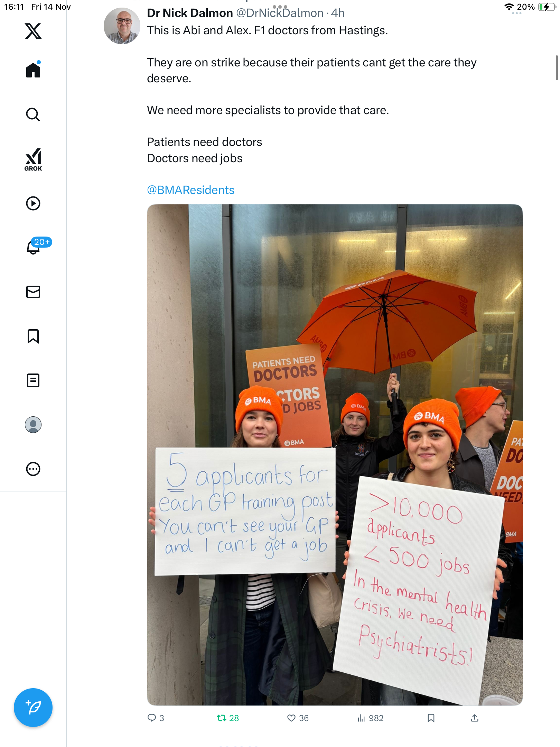
Task: Like the post with 36 likes
Action: coord(298,718)
